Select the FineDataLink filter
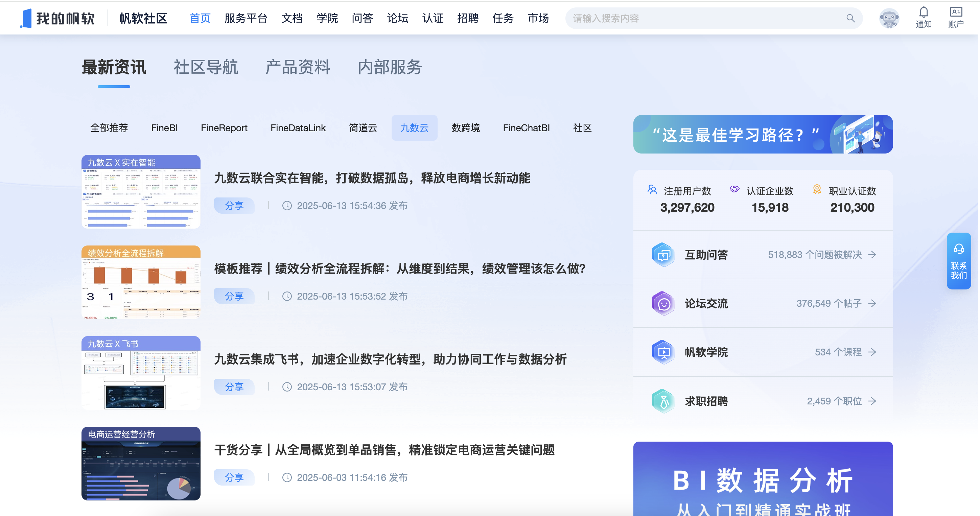Viewport: 980px width, 516px height. tap(298, 128)
